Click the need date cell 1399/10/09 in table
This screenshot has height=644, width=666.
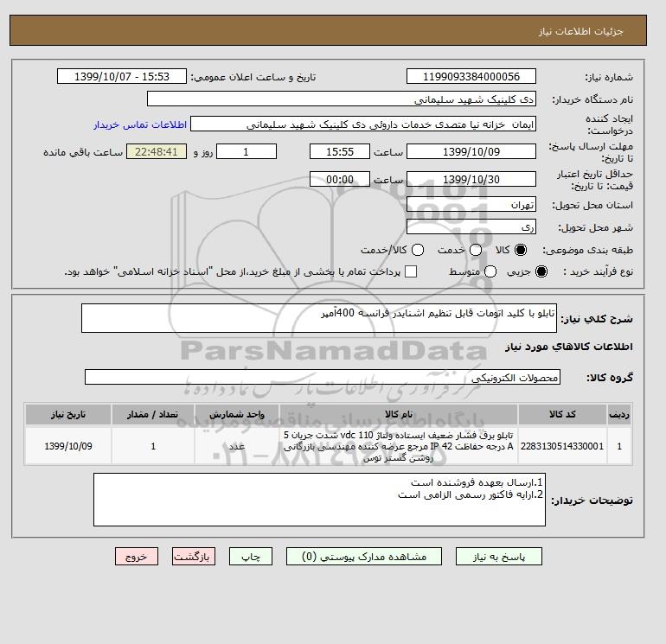click(68, 446)
